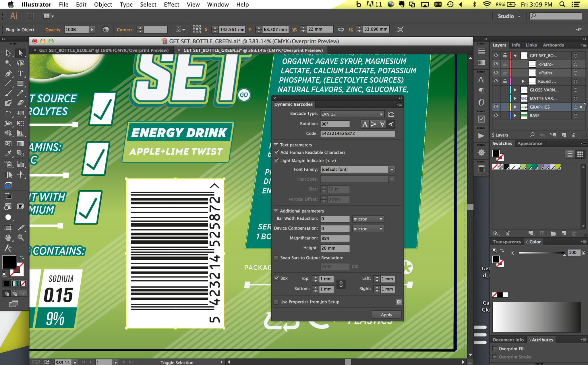The image size is (588, 365).
Task: Uncheck Add Human Readable Characters
Action: pyautogui.click(x=276, y=153)
